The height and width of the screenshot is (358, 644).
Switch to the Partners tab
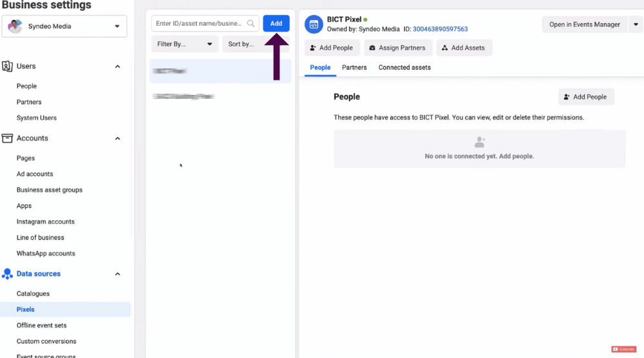(x=354, y=68)
